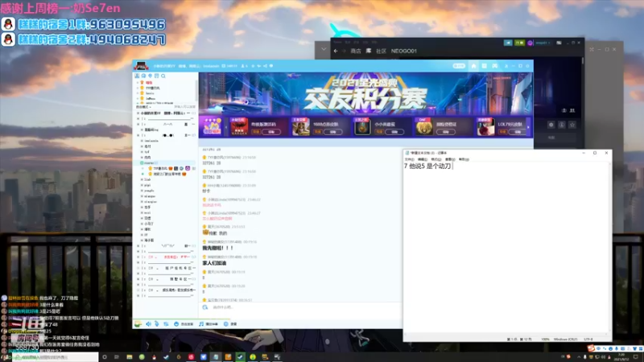Click the location pin icon in YY left panel
Viewport: 644px width, 362px height.
pos(151,76)
